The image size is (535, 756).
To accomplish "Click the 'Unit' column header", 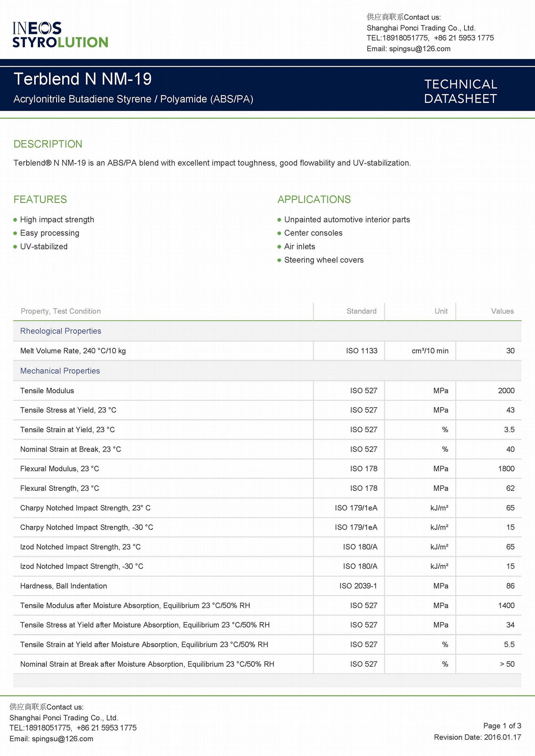I will pos(441,311).
